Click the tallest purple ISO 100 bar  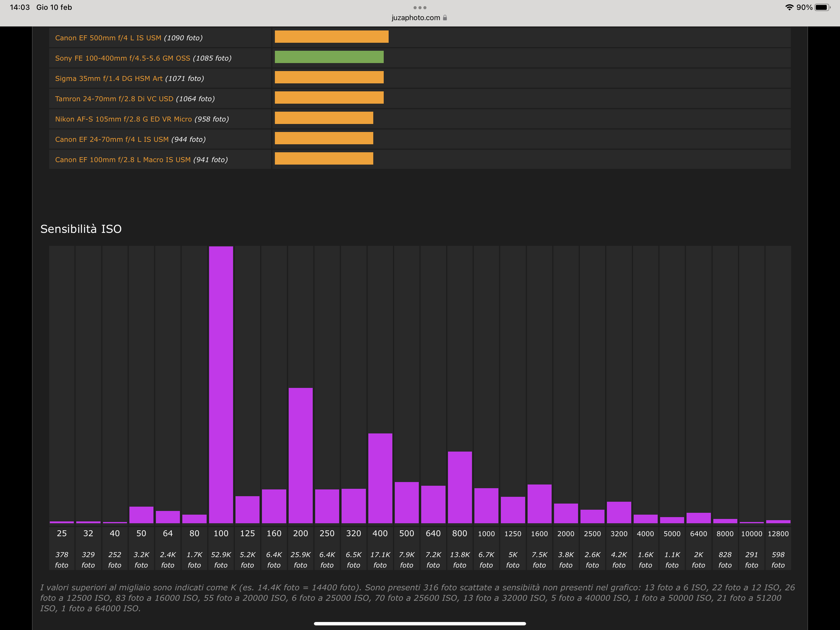(x=221, y=384)
